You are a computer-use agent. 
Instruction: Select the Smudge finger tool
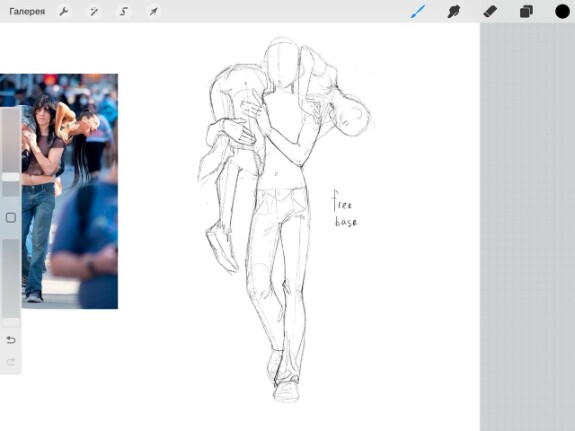tap(454, 11)
